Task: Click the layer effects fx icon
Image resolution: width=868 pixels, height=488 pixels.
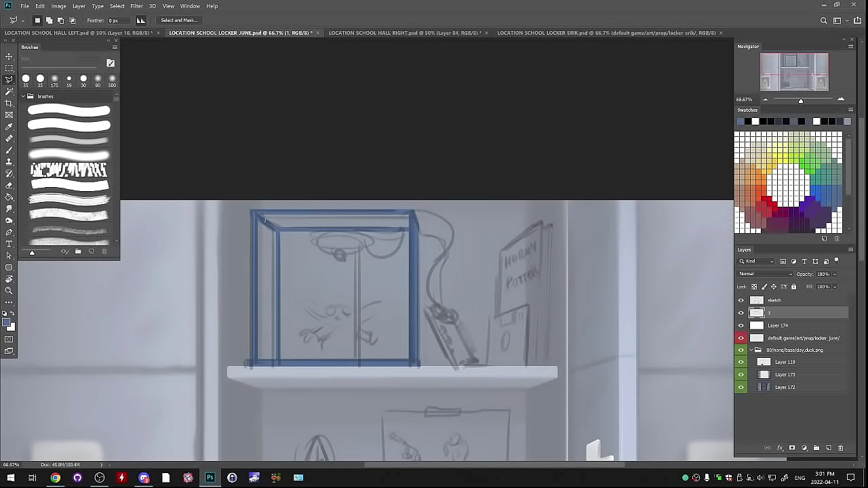Action: click(780, 448)
